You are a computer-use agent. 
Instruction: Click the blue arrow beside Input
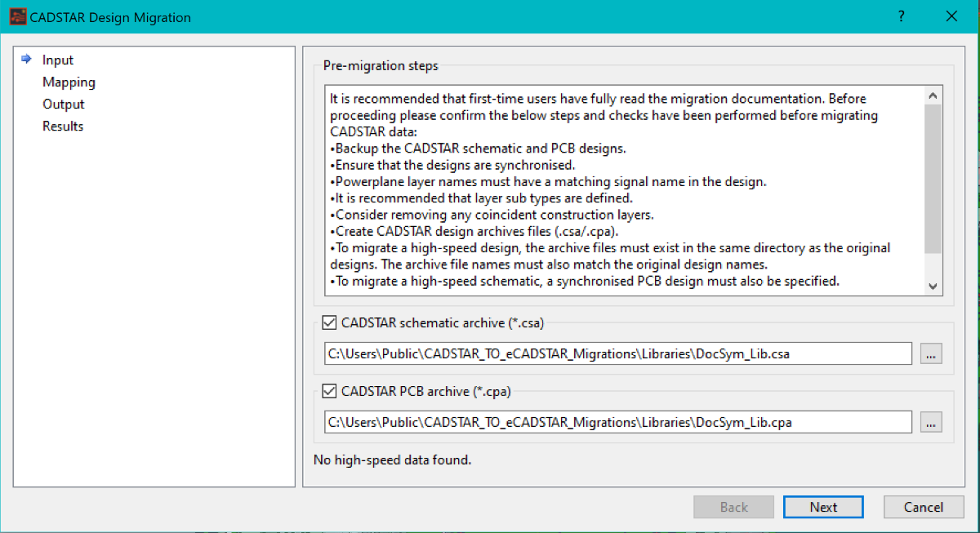click(26, 60)
